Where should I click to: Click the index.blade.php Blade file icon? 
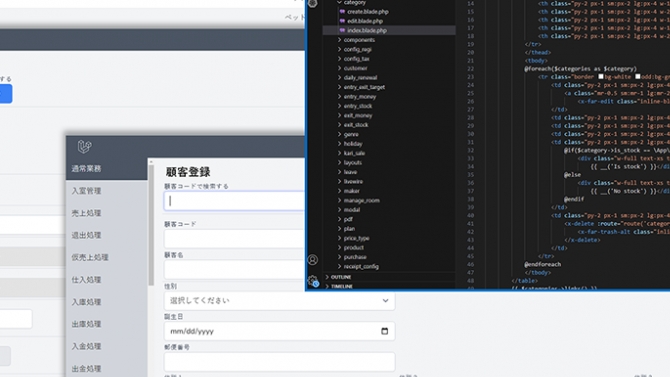pyautogui.click(x=342, y=30)
